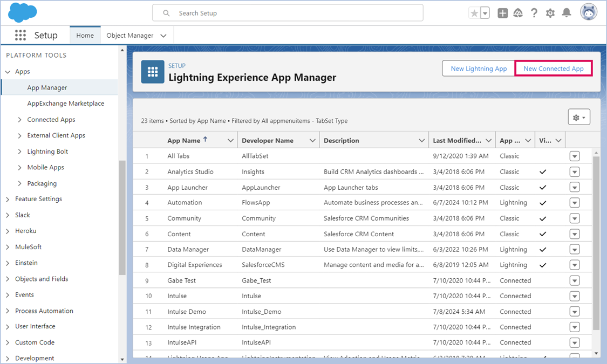Click the search magnifier icon
Viewport: 607px width, 364px height.
(x=166, y=13)
